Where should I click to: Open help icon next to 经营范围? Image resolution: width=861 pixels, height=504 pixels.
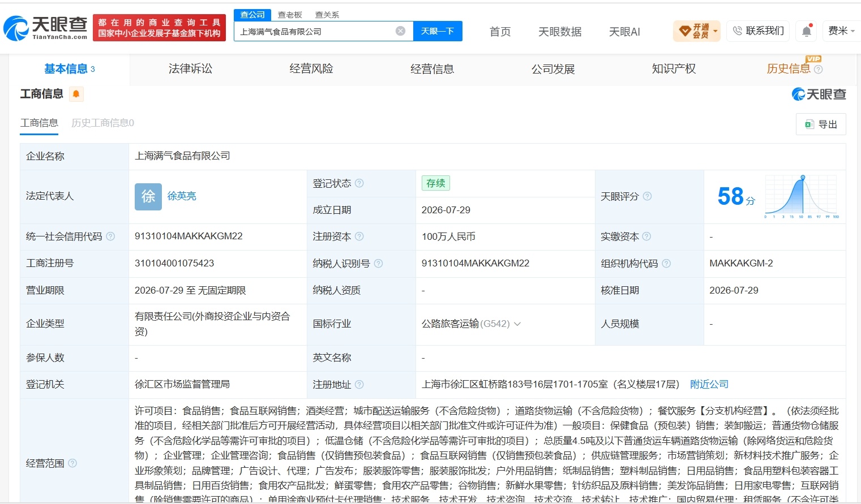[72, 463]
